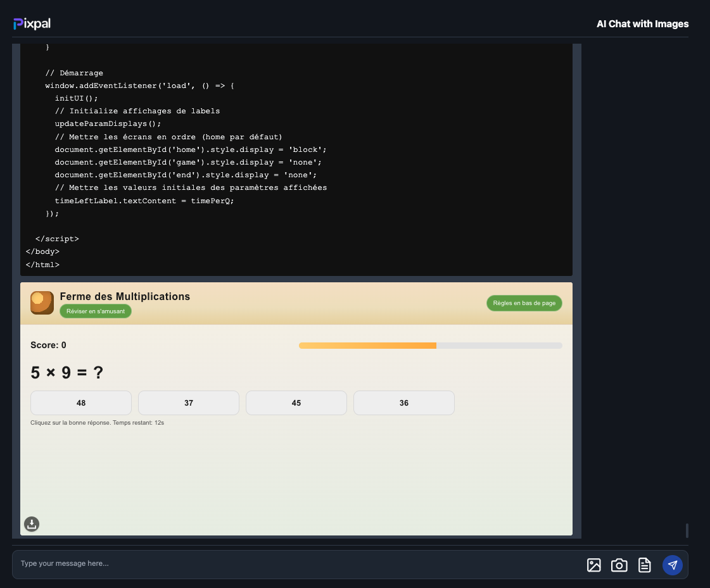Click the "Règles en bas de page" button

click(524, 303)
